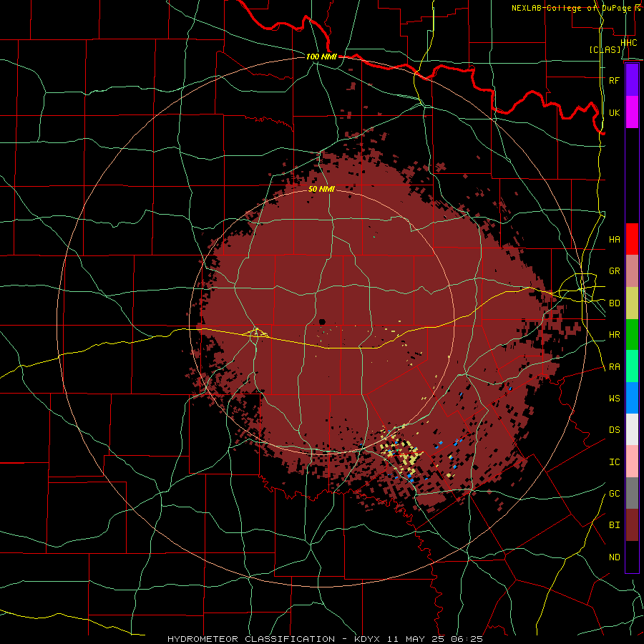Click the '50 NMI' range ring label
644x644 pixels.
321,189
